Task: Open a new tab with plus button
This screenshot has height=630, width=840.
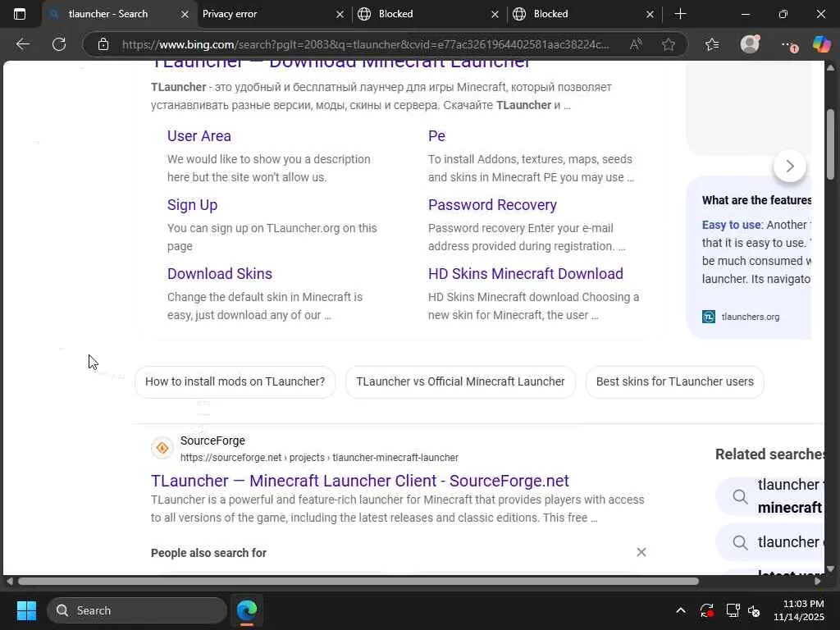Action: tap(680, 14)
